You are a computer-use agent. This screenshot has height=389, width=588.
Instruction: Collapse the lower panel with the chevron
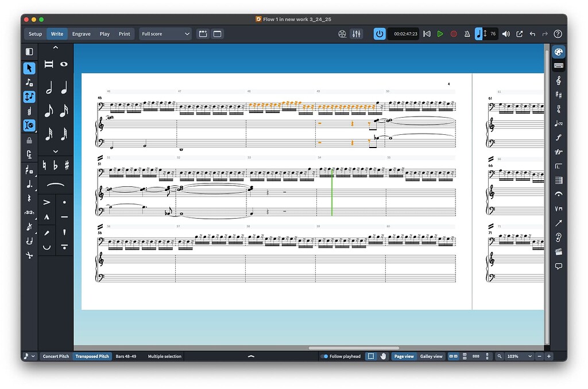pyautogui.click(x=251, y=356)
